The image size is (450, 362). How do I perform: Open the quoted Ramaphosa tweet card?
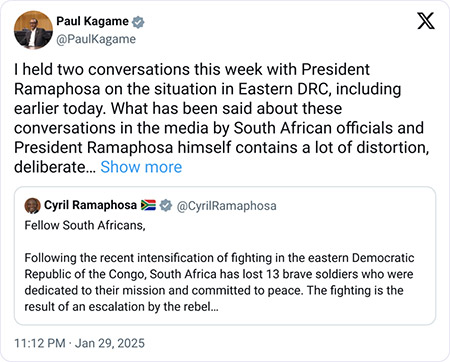225,256
